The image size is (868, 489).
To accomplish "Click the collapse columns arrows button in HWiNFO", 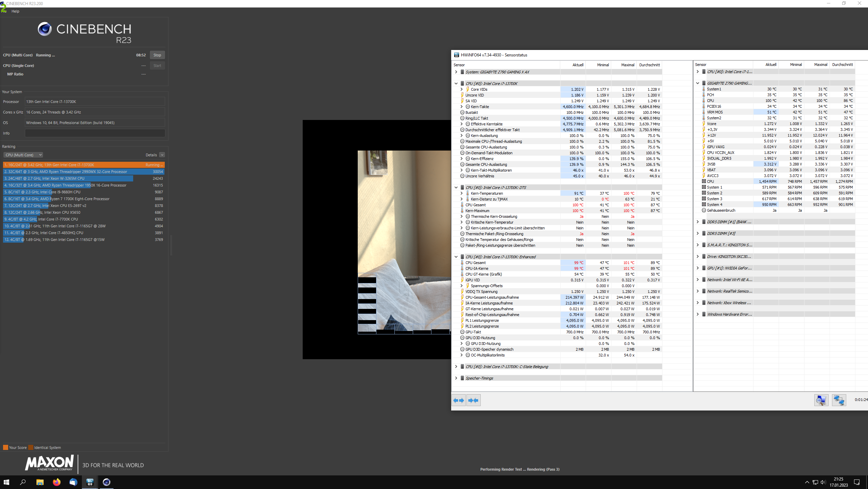I will (x=473, y=400).
